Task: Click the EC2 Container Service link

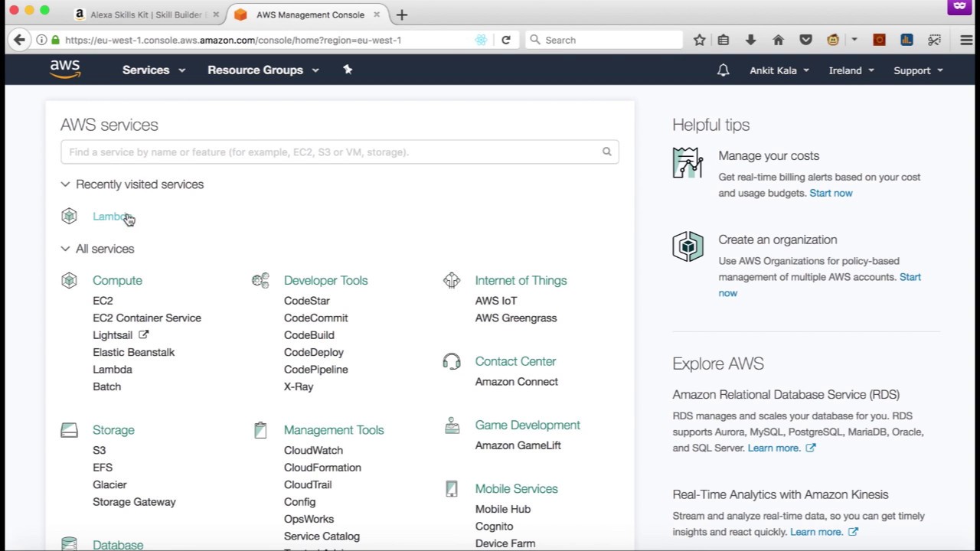Action: tap(147, 318)
